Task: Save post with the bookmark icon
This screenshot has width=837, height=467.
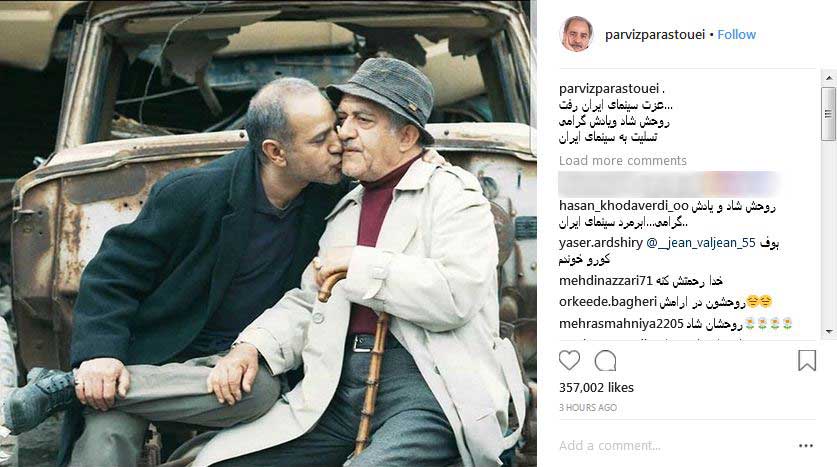Action: pyautogui.click(x=807, y=360)
